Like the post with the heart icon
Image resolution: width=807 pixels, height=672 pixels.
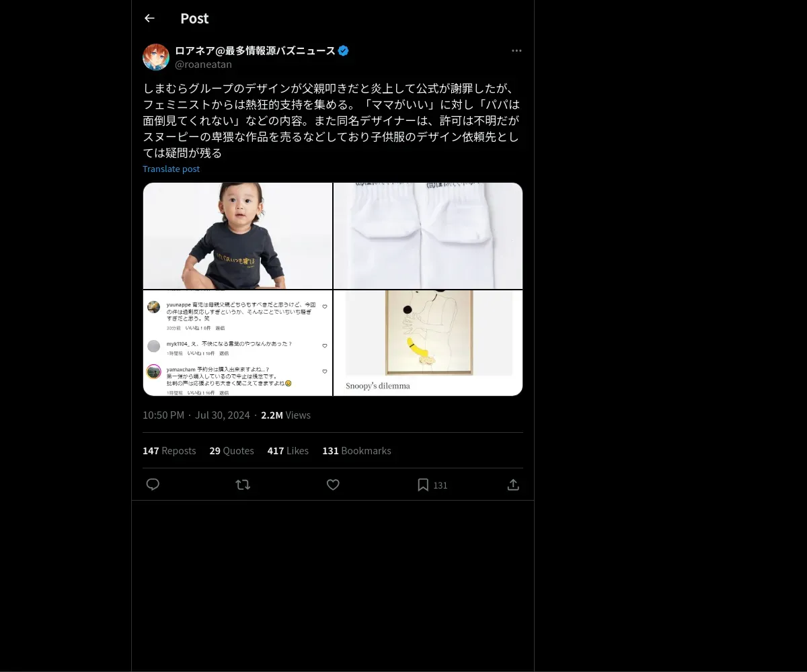pyautogui.click(x=333, y=485)
